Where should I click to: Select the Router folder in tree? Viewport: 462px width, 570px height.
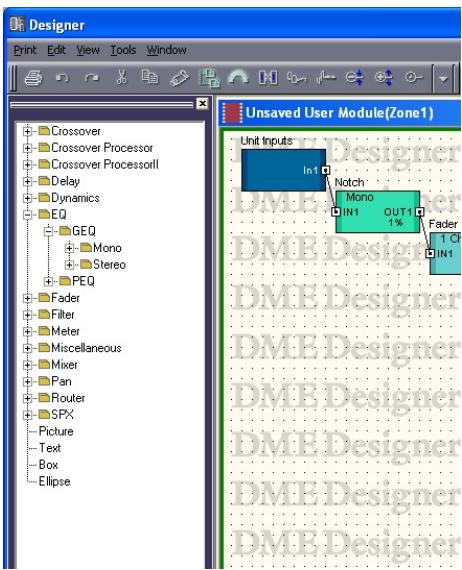68,398
